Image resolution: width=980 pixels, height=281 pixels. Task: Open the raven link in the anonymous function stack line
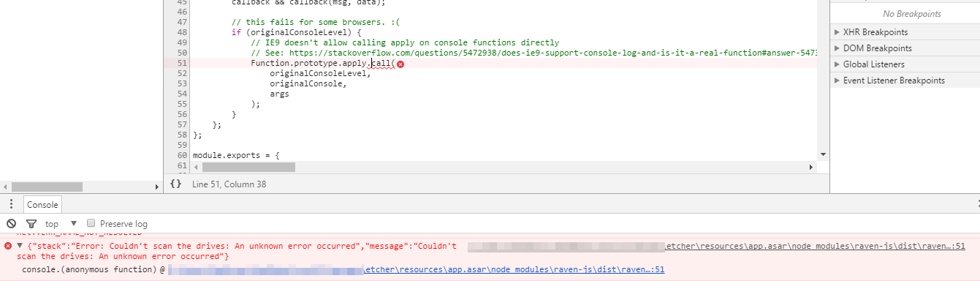click(514, 270)
